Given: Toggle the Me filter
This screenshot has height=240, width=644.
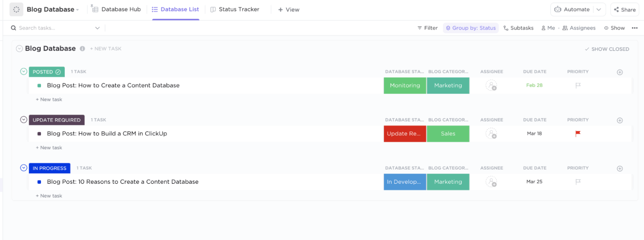Looking at the screenshot, I should pos(548,28).
